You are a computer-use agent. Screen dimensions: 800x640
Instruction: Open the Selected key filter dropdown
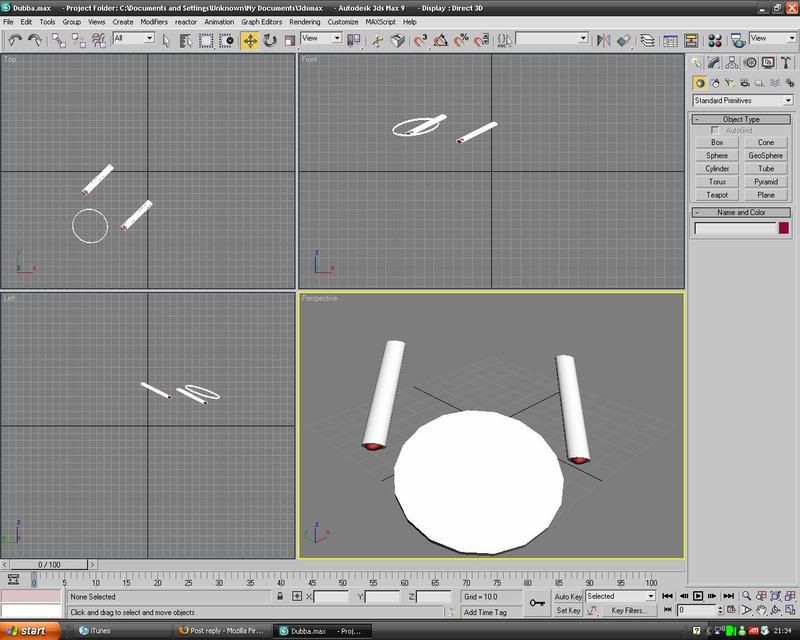coord(620,596)
